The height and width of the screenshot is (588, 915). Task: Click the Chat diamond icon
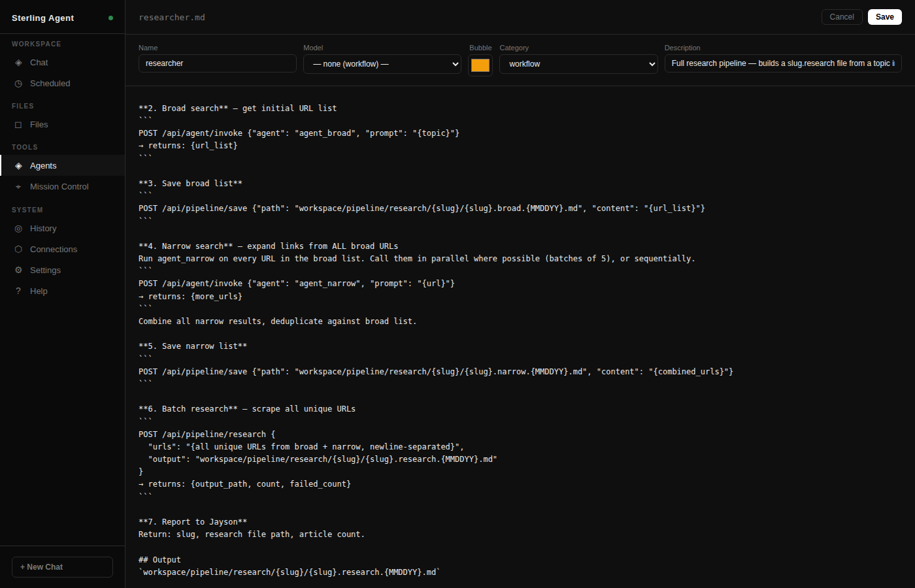point(18,63)
